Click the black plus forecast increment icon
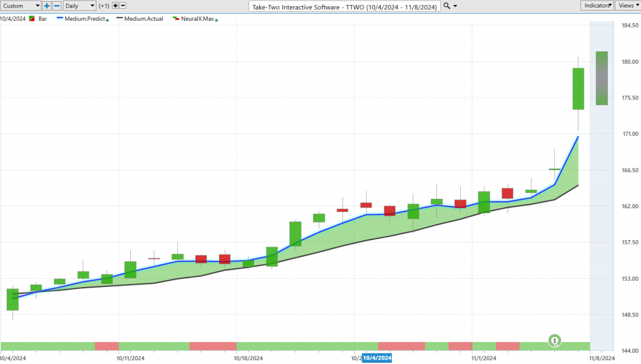This screenshot has width=641, height=364. coord(115,6)
